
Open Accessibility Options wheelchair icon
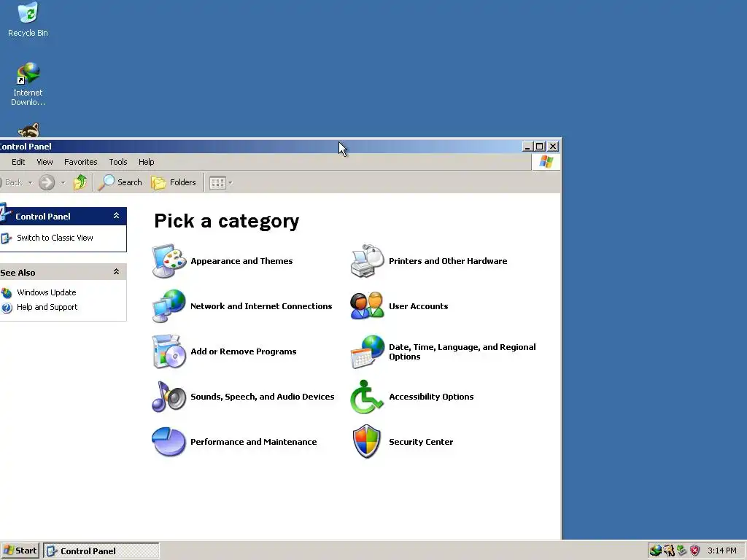tap(368, 397)
